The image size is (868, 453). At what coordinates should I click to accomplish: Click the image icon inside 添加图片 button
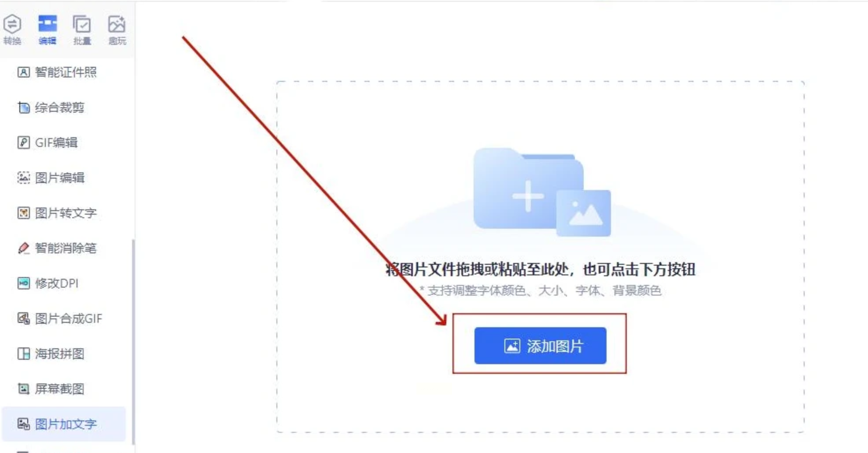tap(512, 346)
